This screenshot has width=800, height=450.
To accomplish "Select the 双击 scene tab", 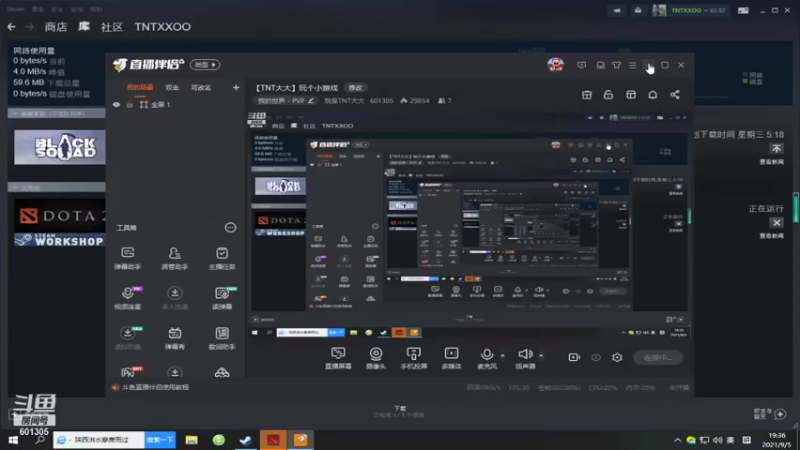I will pos(172,88).
